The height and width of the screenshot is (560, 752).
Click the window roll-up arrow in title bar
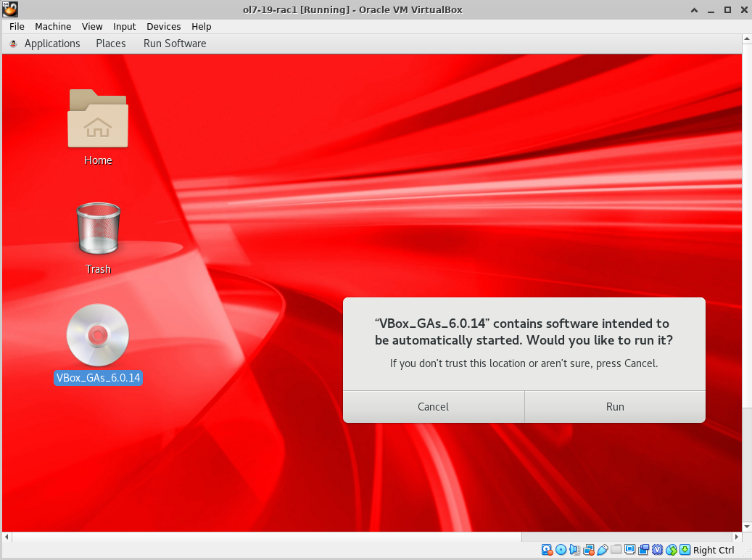click(x=694, y=9)
